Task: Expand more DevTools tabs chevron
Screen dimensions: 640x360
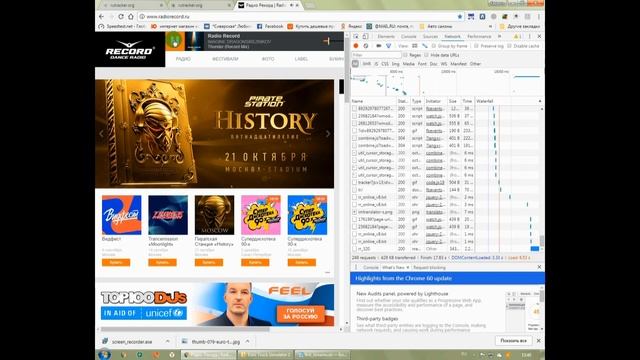Action: 499,36
